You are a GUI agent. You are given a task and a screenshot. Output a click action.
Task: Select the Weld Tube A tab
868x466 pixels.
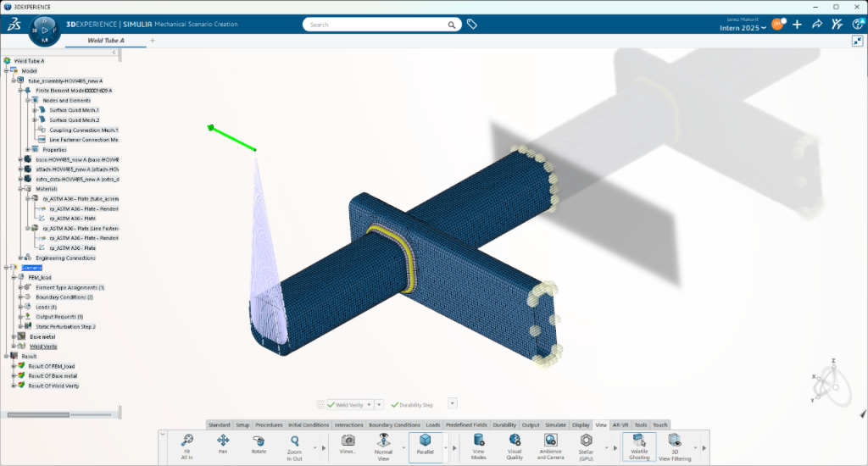tap(106, 41)
